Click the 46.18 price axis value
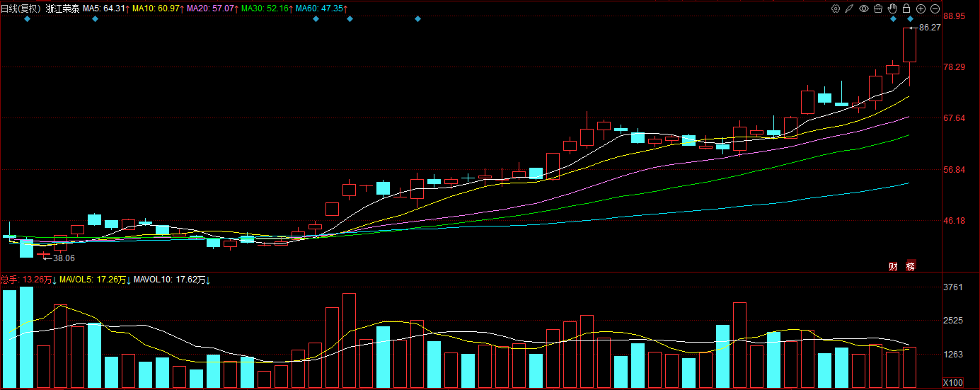 pyautogui.click(x=955, y=221)
